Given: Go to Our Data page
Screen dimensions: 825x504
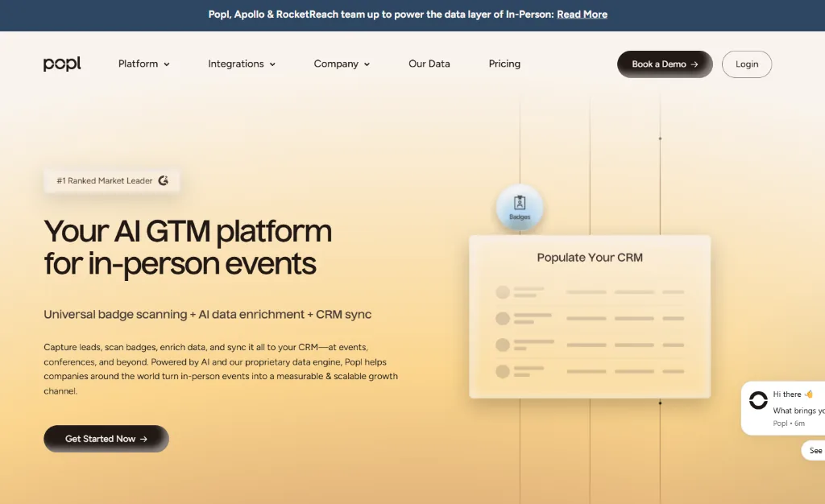Looking at the screenshot, I should tap(429, 64).
